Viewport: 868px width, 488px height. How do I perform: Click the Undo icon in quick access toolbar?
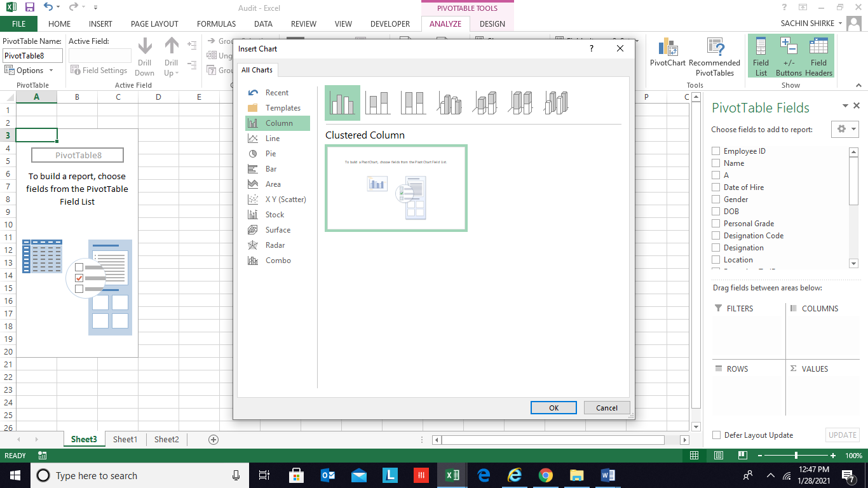click(49, 8)
